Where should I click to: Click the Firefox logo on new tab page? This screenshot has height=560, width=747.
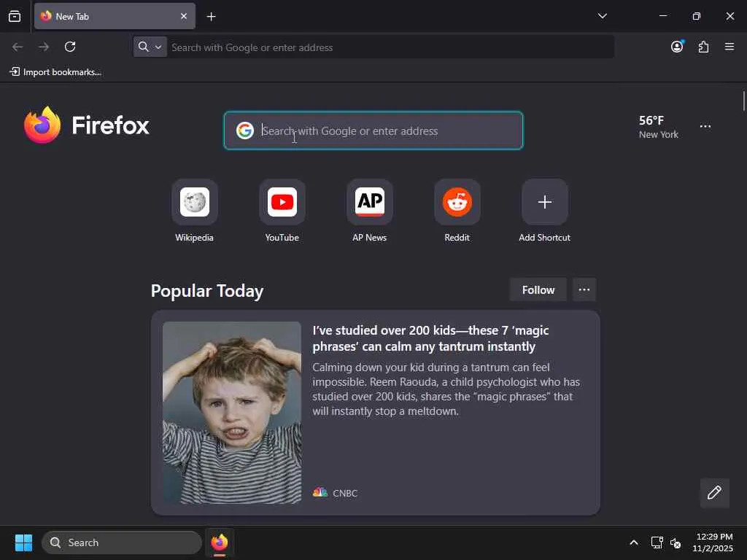tap(86, 125)
